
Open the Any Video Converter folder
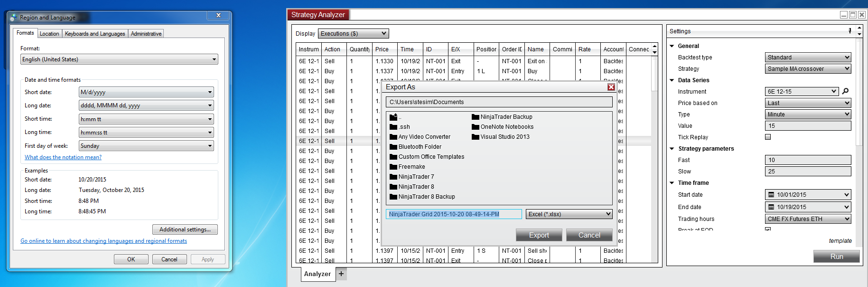[420, 137]
